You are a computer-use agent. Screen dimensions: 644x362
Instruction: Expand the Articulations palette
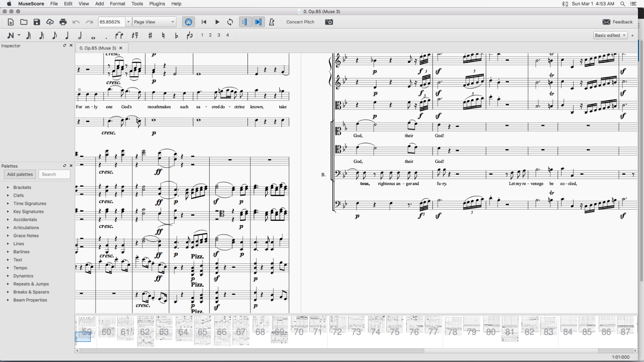[8, 228]
